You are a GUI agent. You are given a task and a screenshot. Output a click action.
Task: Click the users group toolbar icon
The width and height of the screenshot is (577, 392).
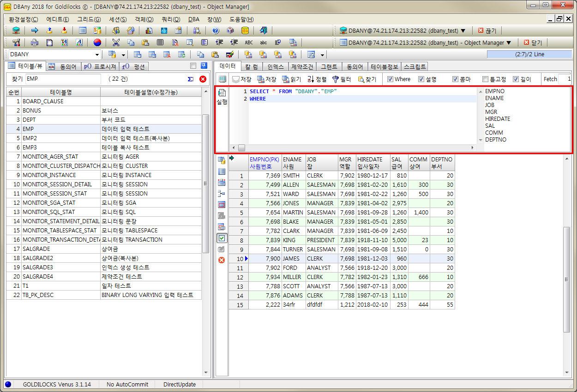[x=116, y=30]
